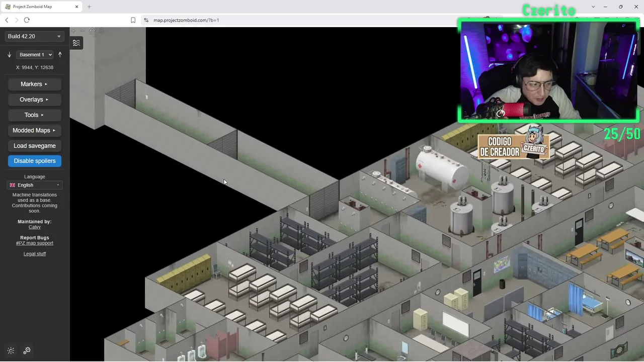The width and height of the screenshot is (644, 362).
Task: Open the Legal stuff link
Action: click(x=35, y=254)
